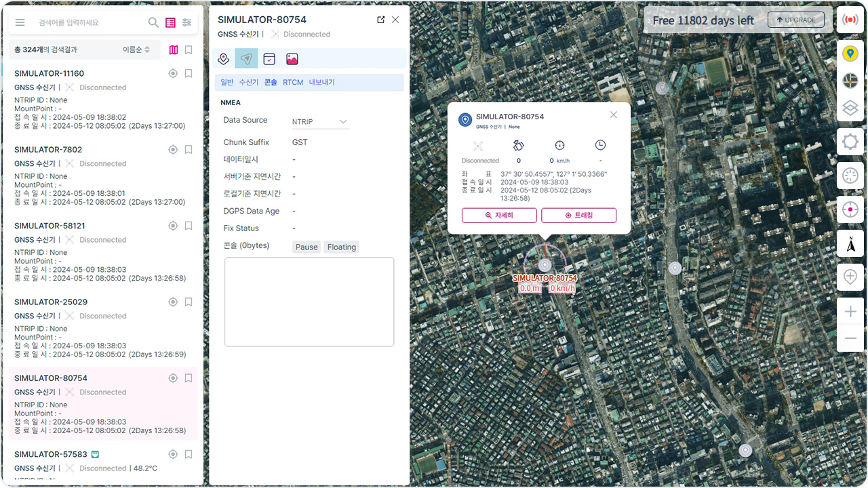Switch to the 내보내기 sub-tab
The width and height of the screenshot is (868, 488).
[x=322, y=83]
